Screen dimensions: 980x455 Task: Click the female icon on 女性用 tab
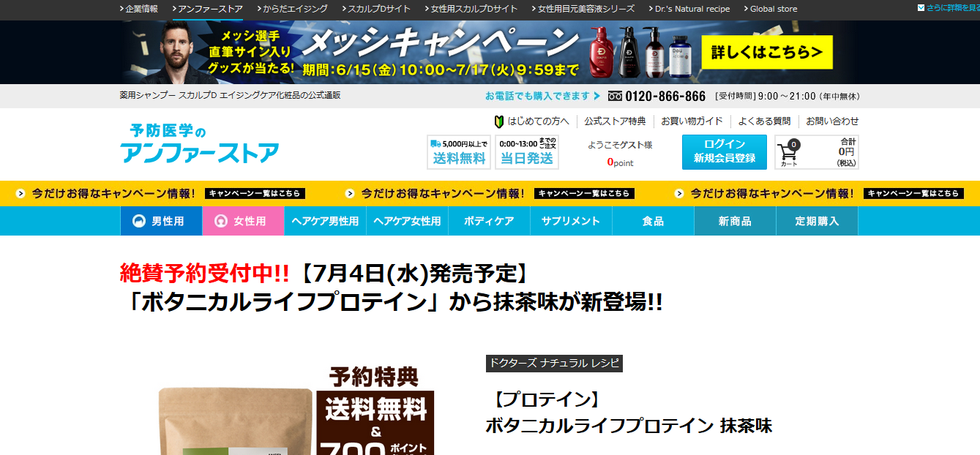[220, 221]
